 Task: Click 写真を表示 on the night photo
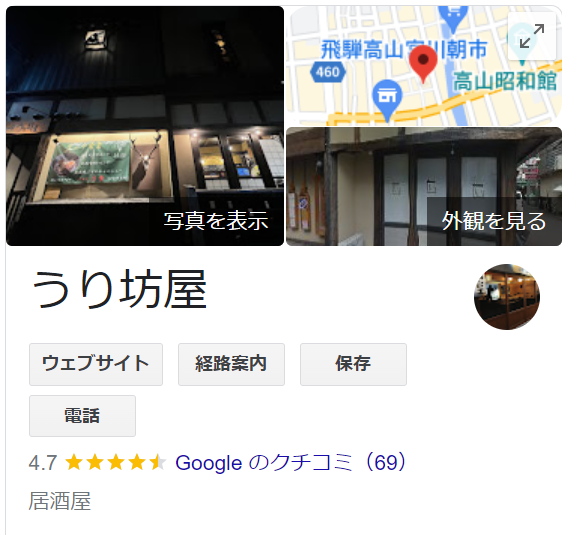[216, 221]
